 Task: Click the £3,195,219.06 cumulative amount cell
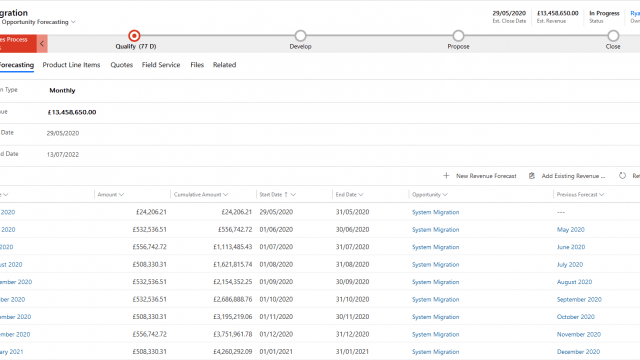[233, 317]
